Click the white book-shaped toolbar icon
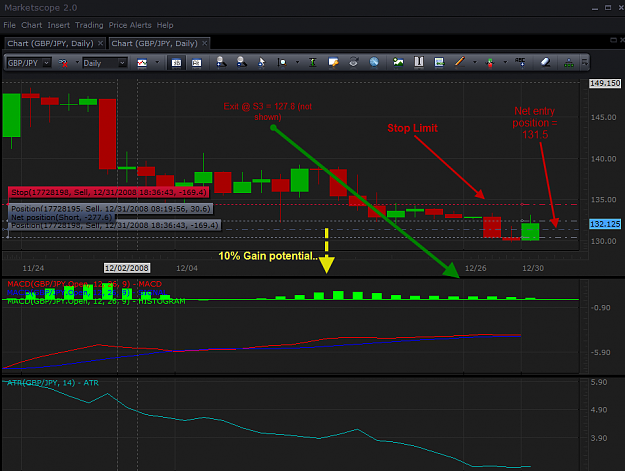This screenshot has width=625, height=471. 419,62
